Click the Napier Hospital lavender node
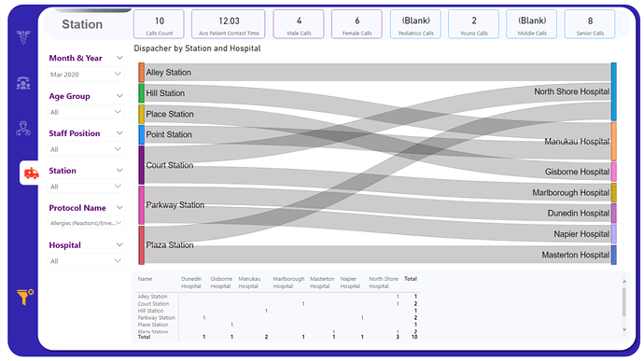The height and width of the screenshot is (361, 644). 613,234
